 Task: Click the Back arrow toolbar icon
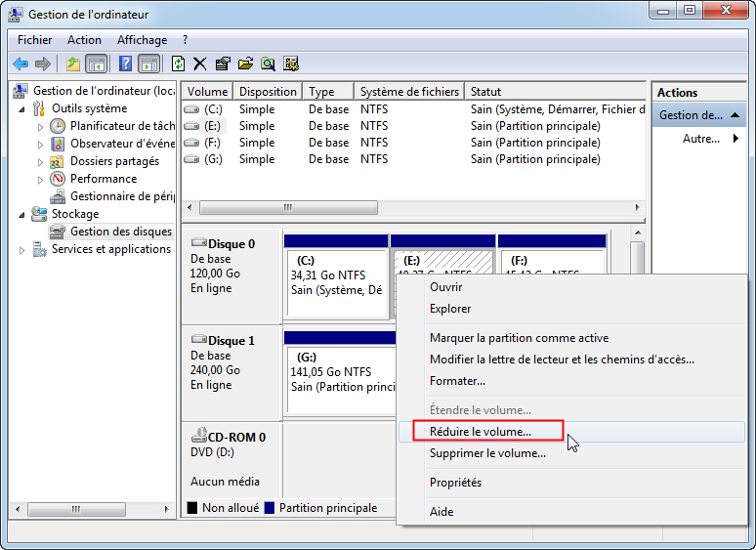tap(21, 63)
